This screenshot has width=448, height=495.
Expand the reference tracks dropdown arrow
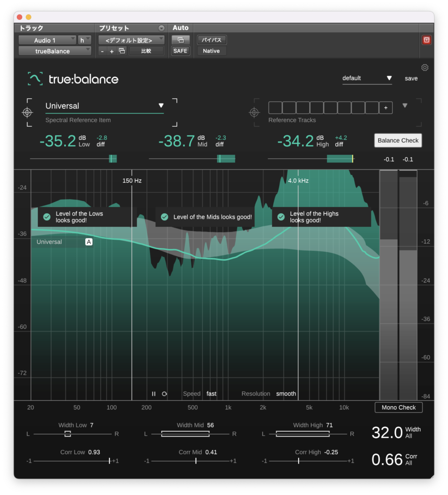coord(405,105)
